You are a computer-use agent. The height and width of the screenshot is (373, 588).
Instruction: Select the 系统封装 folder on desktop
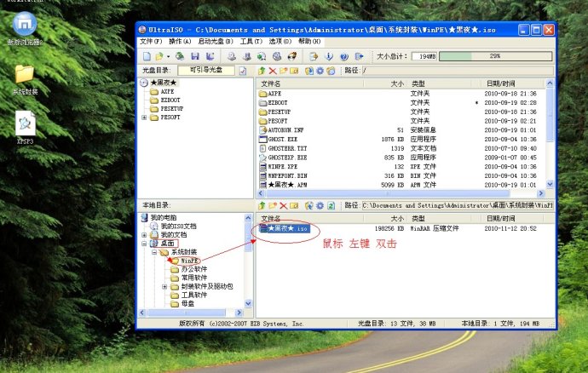click(25, 80)
